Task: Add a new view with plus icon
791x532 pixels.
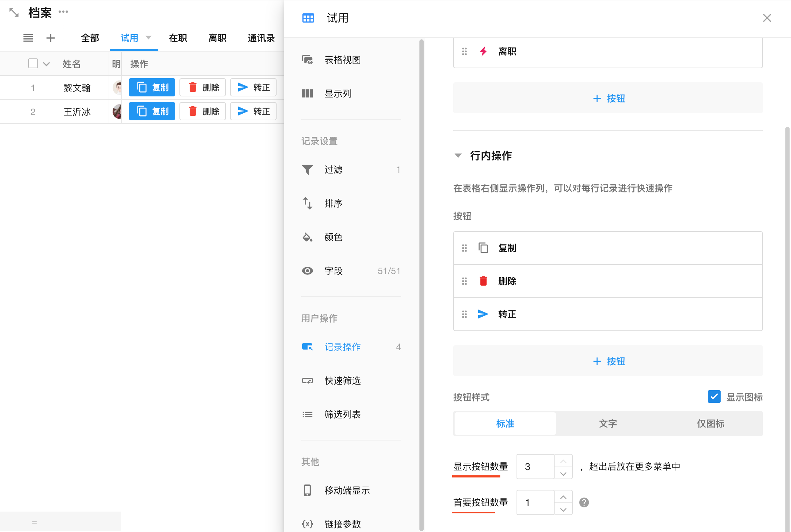Action: click(51, 38)
